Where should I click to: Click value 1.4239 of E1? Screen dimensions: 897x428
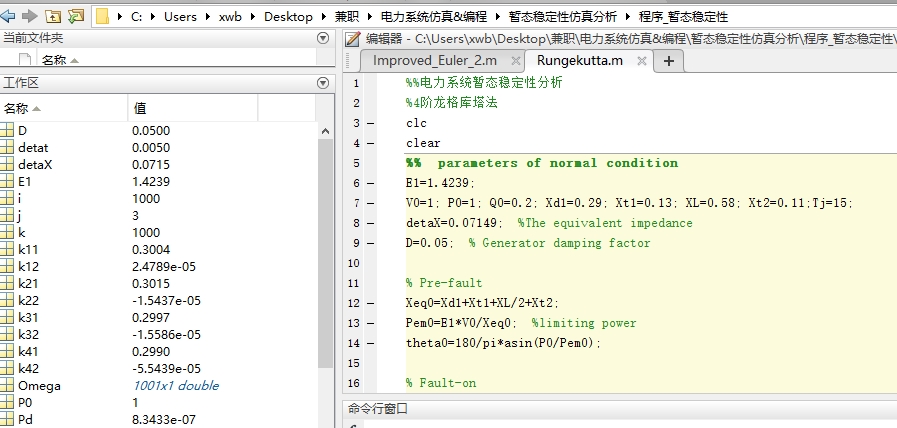coord(151,181)
